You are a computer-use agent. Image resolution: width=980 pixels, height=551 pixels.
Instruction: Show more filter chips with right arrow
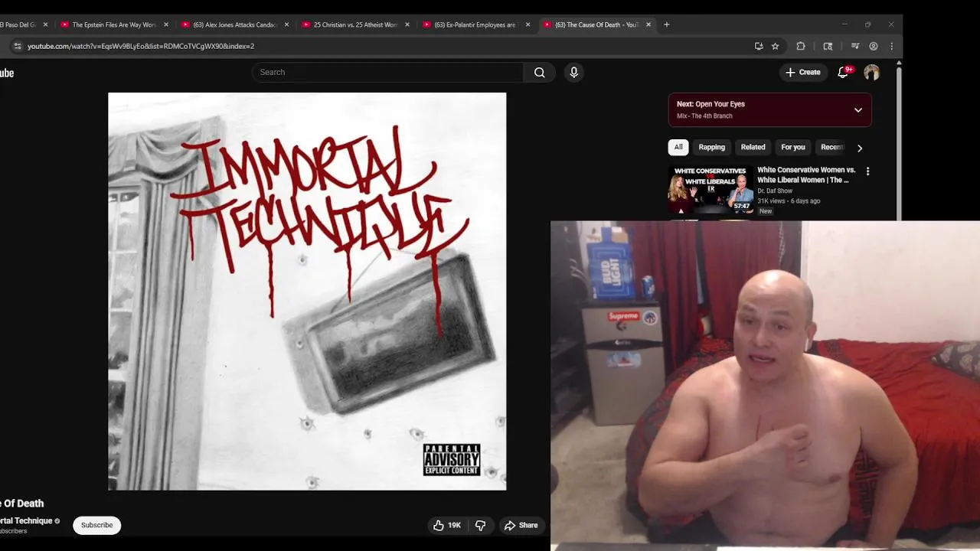(860, 148)
